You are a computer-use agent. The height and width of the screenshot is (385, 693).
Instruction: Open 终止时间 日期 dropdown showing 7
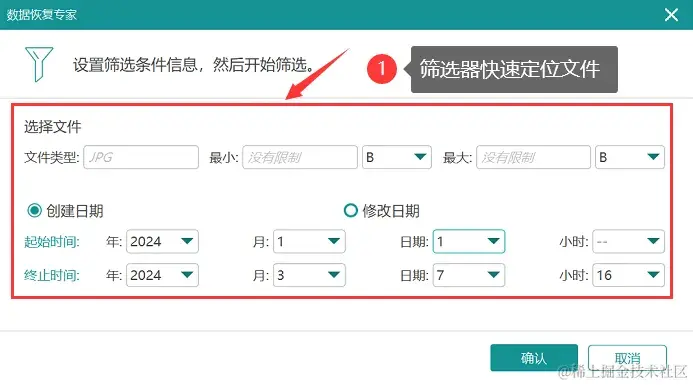click(469, 275)
